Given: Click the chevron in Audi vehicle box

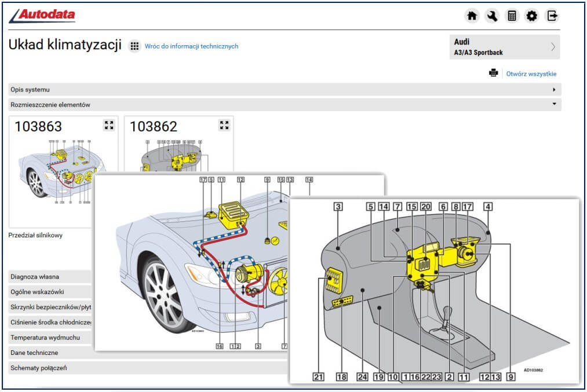Looking at the screenshot, I should tap(553, 47).
